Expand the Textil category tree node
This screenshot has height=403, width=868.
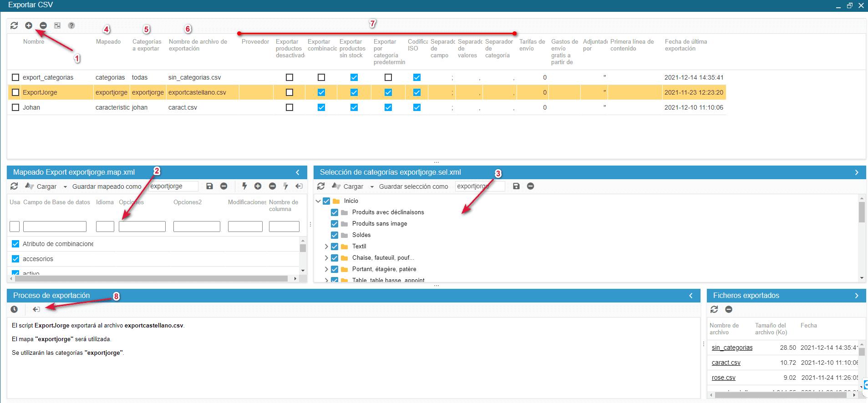pyautogui.click(x=326, y=247)
